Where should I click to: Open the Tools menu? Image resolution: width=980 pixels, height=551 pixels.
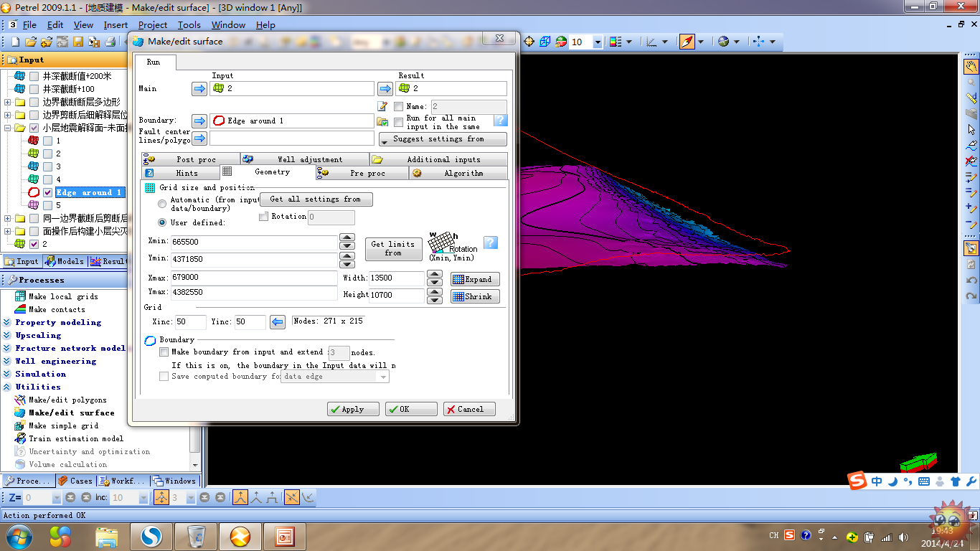[x=189, y=24]
